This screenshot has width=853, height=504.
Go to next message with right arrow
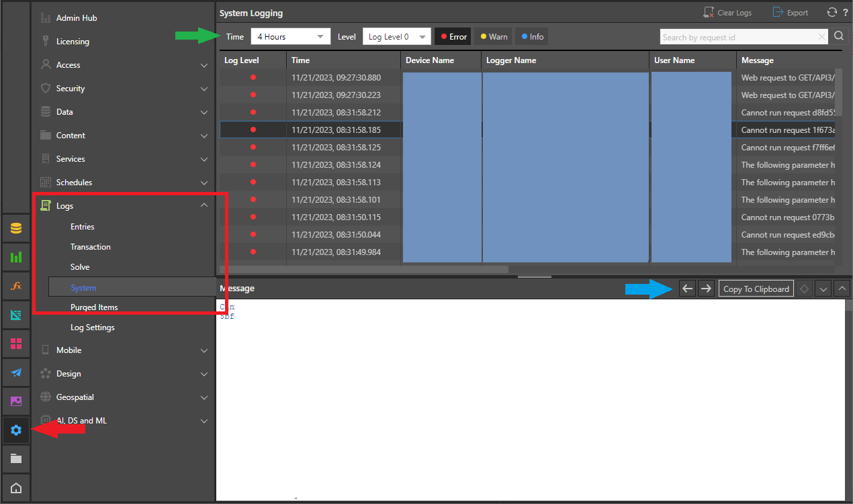point(706,289)
